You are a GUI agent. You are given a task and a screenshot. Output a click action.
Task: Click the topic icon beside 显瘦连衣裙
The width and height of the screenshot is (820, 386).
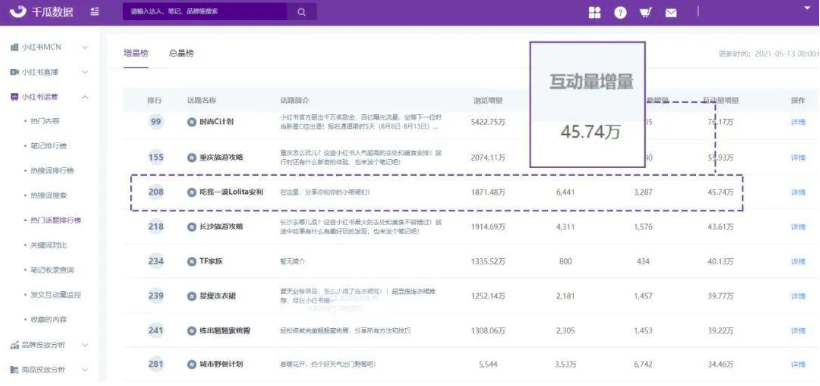(192, 296)
